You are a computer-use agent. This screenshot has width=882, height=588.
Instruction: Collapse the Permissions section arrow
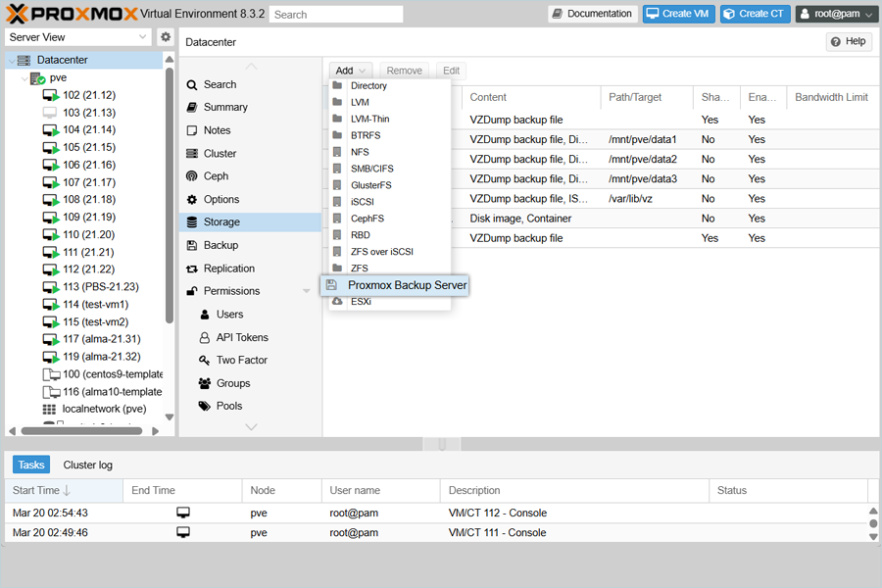(307, 291)
